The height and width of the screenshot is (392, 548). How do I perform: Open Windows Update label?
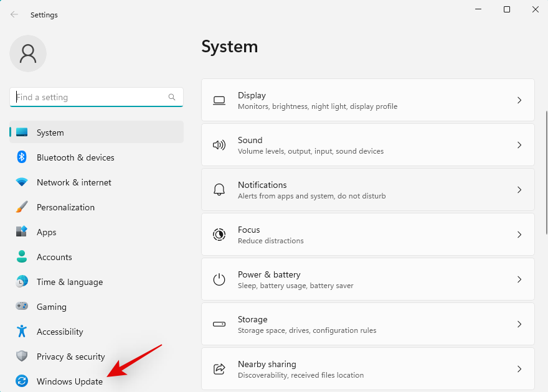pos(70,381)
